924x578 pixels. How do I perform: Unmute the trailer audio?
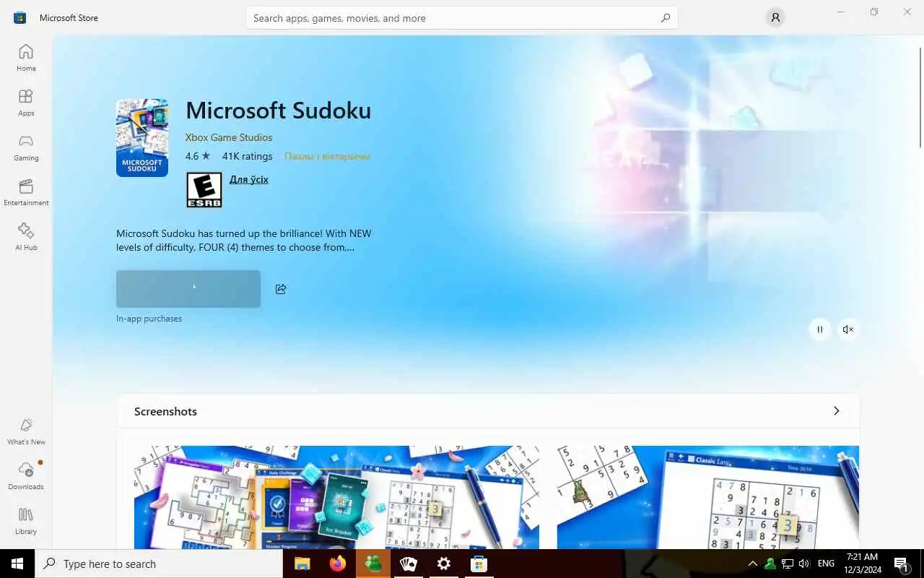point(848,329)
